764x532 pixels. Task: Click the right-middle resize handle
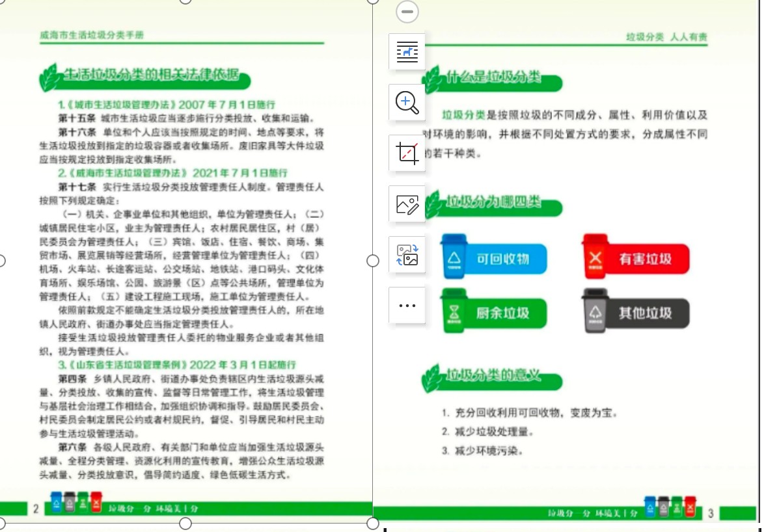[x=373, y=261]
